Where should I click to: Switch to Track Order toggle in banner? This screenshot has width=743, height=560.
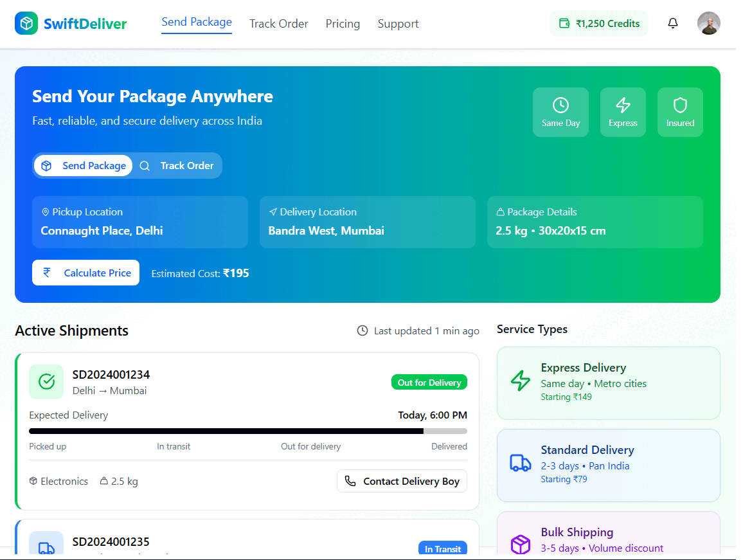point(177,166)
